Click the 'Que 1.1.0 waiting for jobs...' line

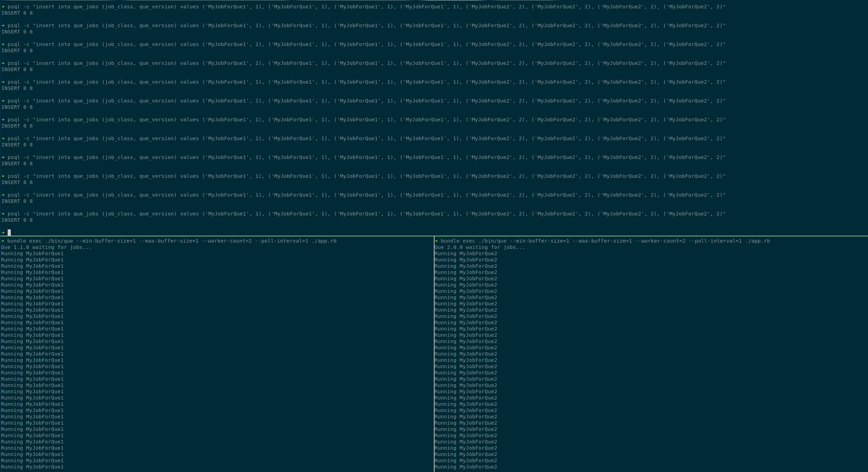[x=46, y=247]
